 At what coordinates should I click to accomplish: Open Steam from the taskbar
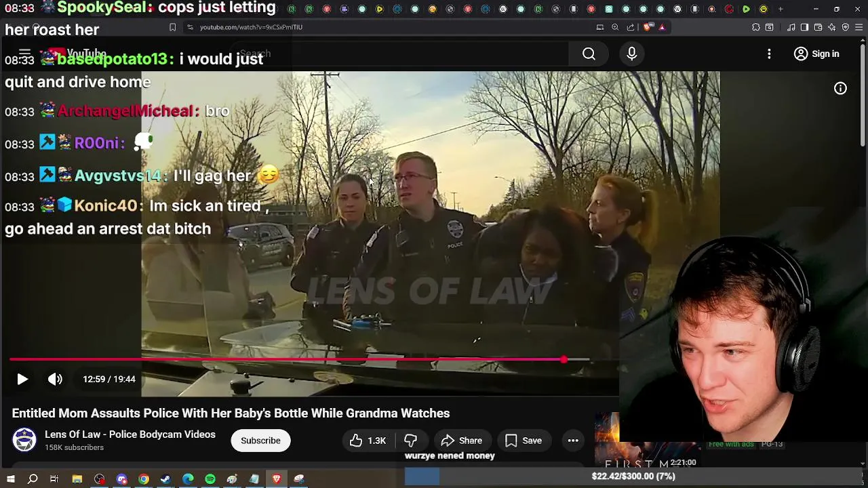tap(165, 479)
